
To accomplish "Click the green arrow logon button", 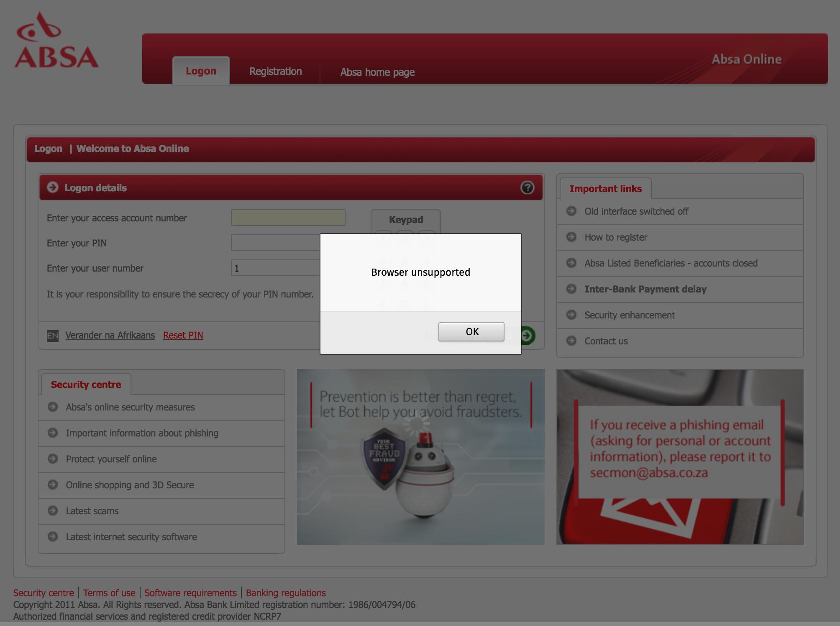I will (528, 335).
